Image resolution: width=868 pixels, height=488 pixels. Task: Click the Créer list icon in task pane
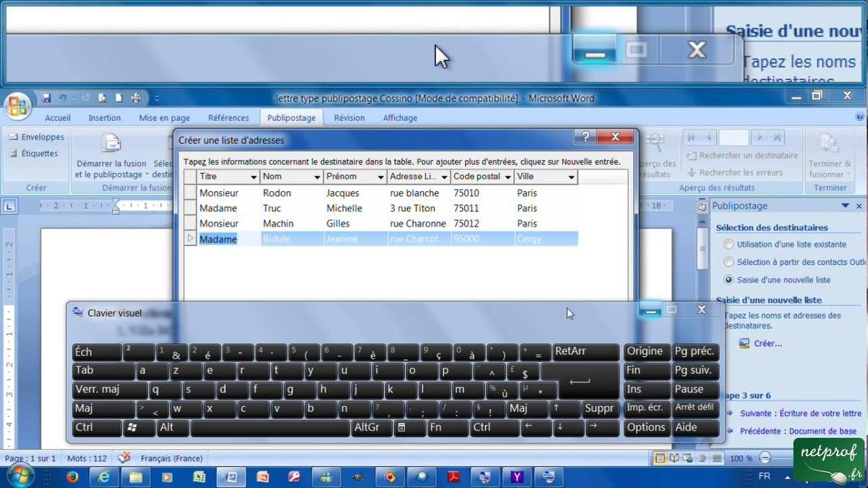744,343
